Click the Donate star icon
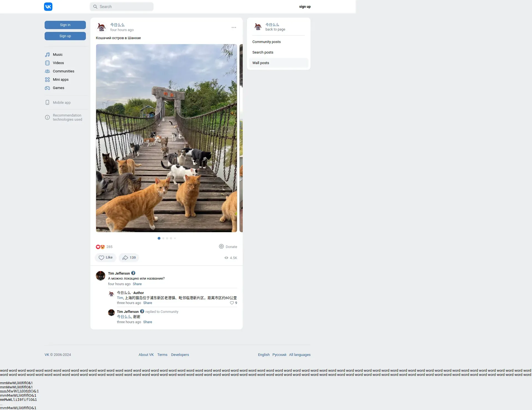Screen dimensions: 532x410 click(x=221, y=246)
